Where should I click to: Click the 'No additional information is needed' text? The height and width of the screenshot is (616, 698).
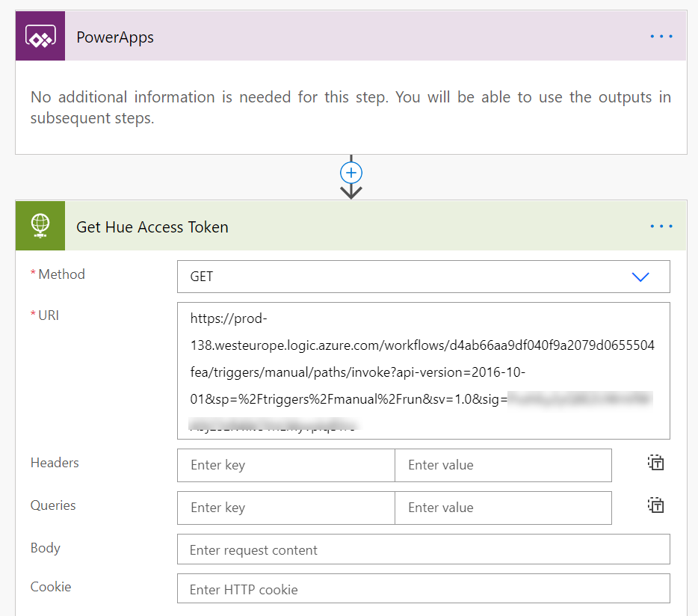350,108
